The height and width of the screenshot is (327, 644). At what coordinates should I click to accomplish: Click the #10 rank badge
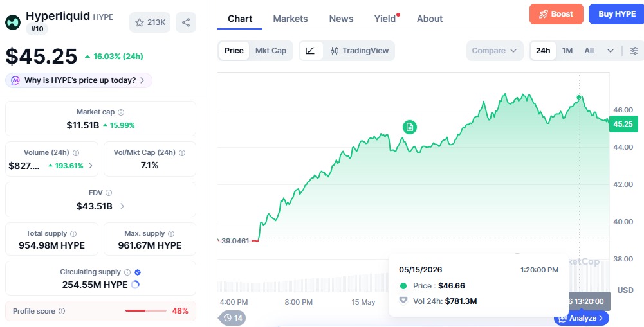37,29
